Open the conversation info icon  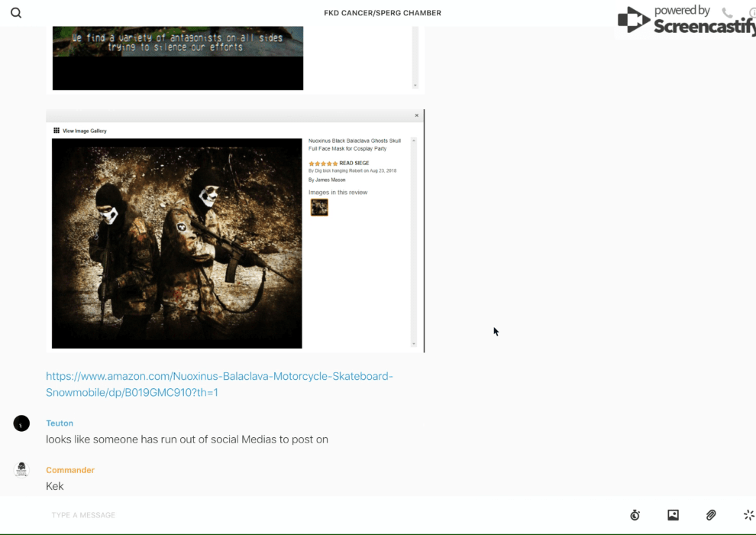[751, 13]
